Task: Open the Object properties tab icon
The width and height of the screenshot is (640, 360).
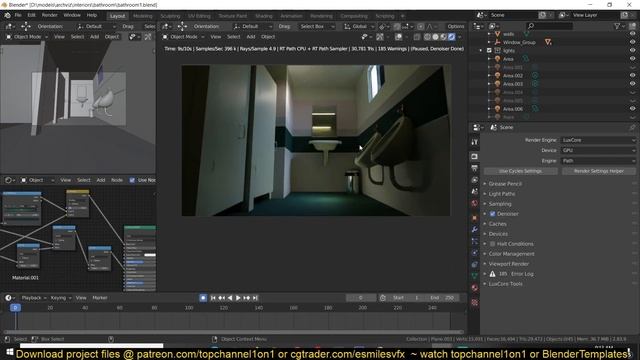Action: click(474, 218)
